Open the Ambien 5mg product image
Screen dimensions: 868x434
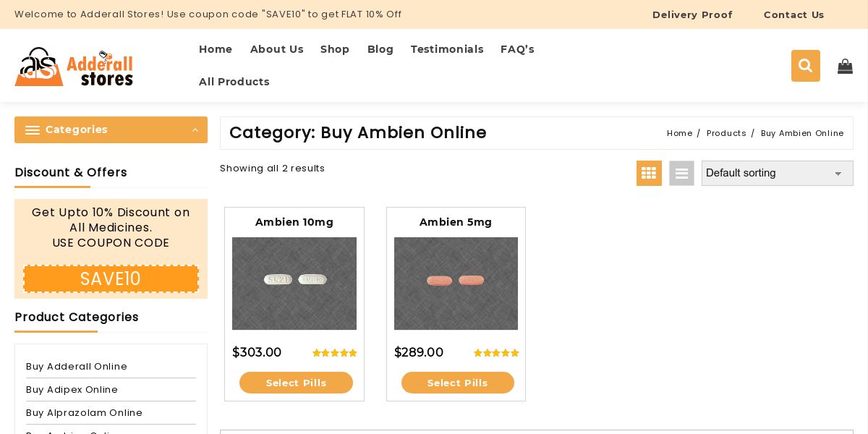[x=456, y=284]
